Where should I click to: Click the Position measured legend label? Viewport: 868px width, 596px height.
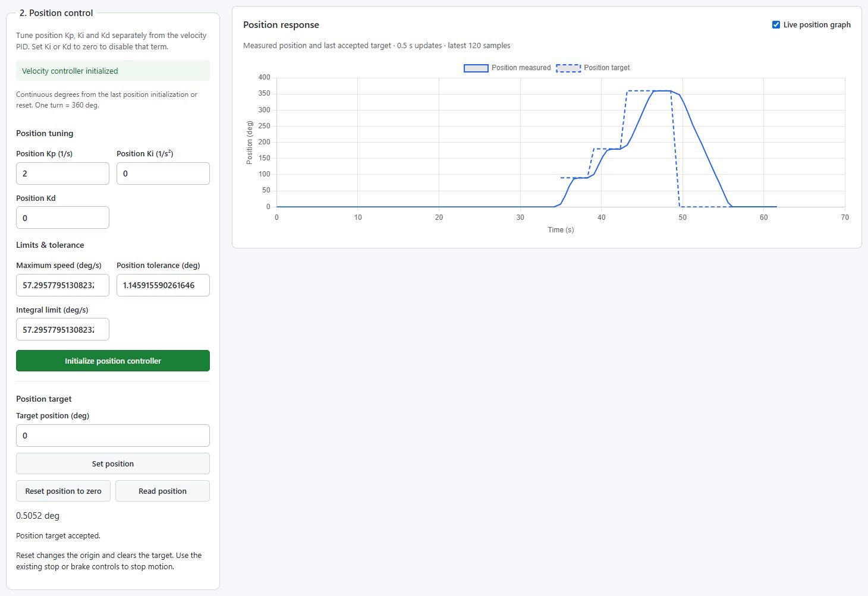(x=521, y=68)
